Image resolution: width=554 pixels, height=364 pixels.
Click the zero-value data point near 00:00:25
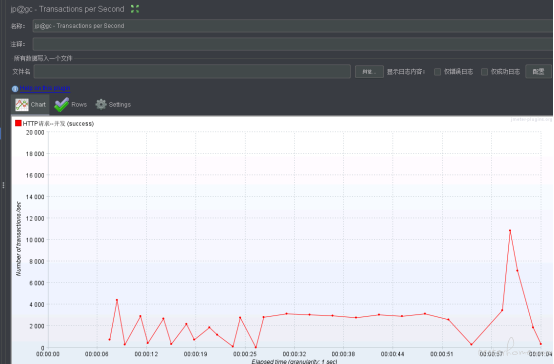pos(256,347)
